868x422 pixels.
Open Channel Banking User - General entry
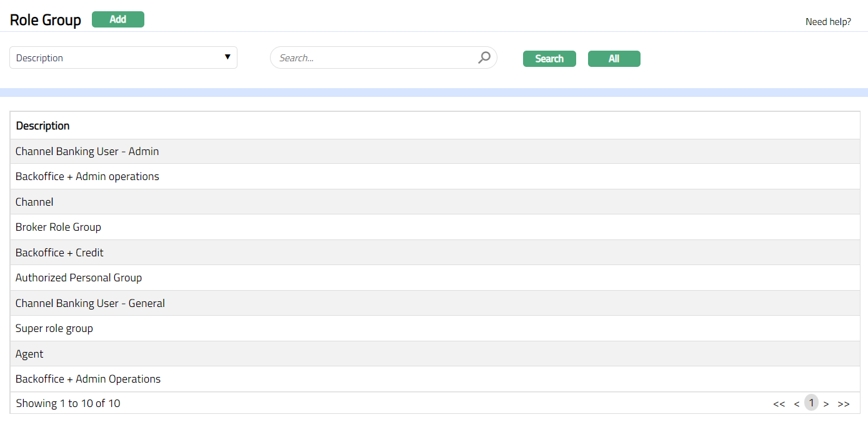pos(90,303)
